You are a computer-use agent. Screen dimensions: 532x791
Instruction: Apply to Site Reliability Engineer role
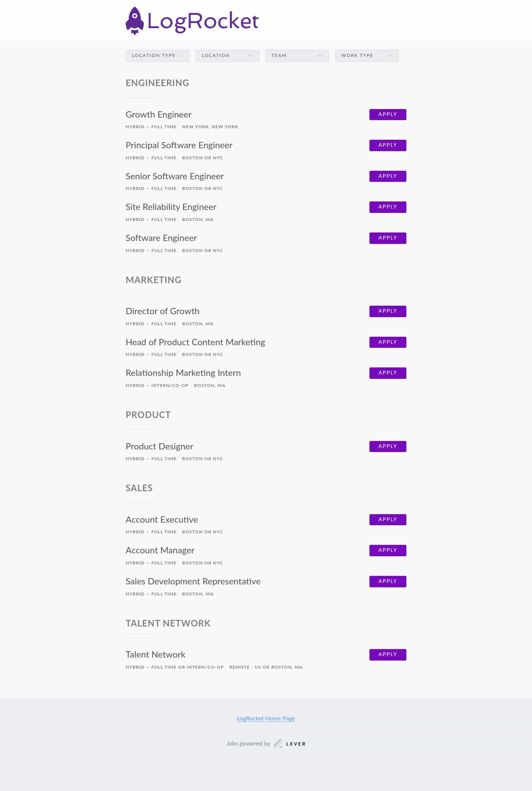[388, 207]
